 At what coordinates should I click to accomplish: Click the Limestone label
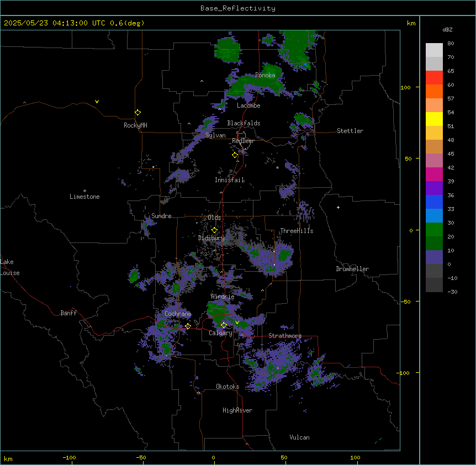[x=84, y=197]
